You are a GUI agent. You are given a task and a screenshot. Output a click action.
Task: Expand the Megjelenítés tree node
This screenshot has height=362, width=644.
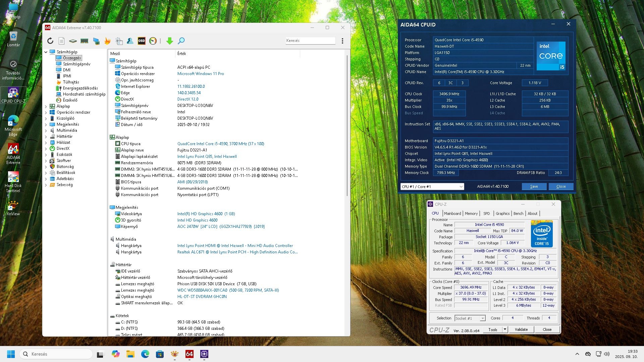coord(46,124)
